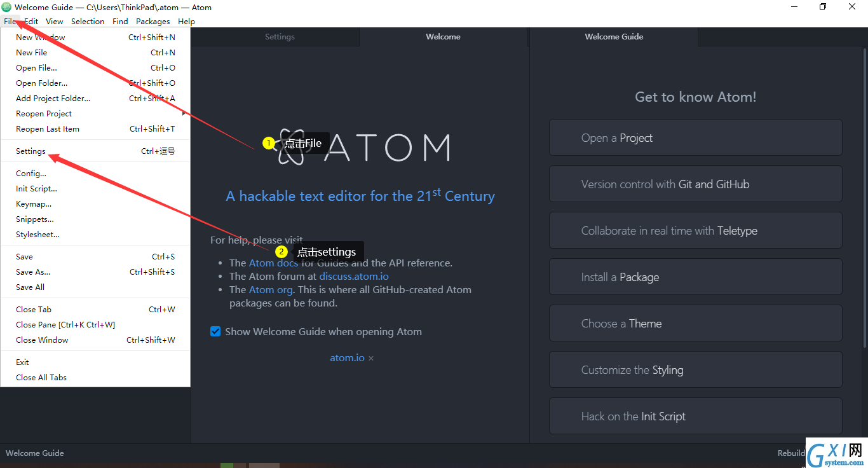Expand the Install a Package card
The height and width of the screenshot is (468, 868).
pos(696,277)
